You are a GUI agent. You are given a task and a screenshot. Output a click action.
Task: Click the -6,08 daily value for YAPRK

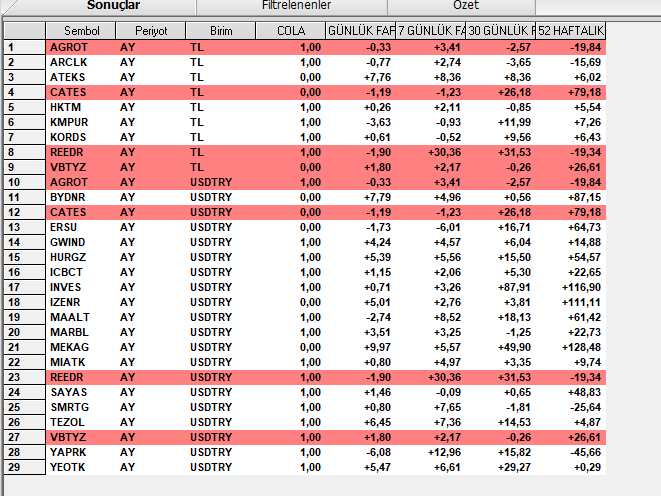tap(379, 452)
